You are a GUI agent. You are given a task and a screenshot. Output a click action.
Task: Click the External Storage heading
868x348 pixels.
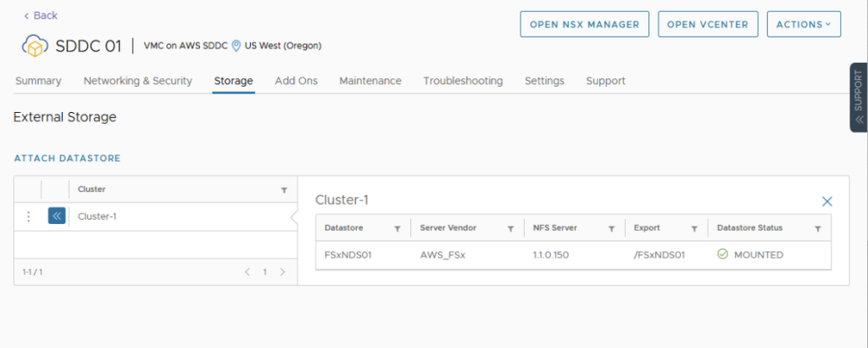click(x=64, y=117)
